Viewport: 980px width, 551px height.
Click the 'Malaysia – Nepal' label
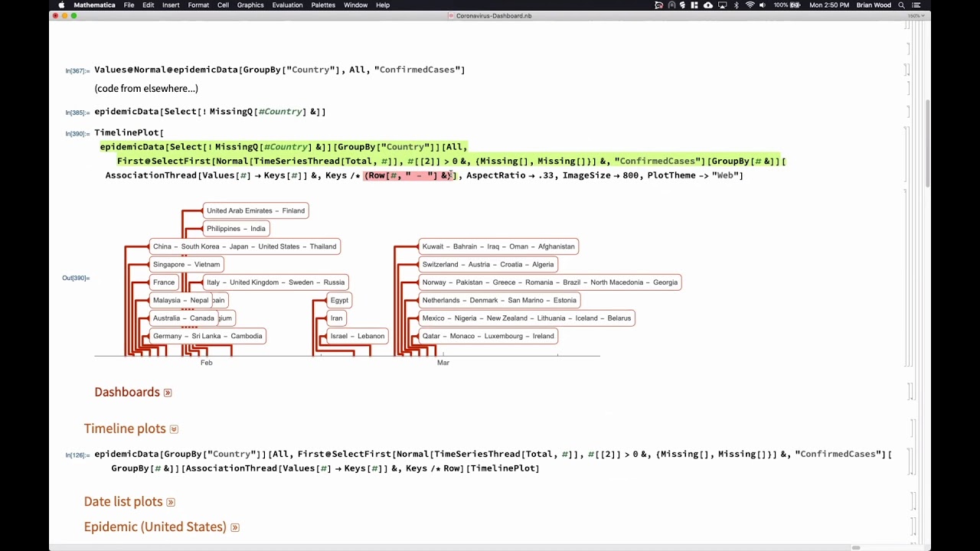[181, 300]
